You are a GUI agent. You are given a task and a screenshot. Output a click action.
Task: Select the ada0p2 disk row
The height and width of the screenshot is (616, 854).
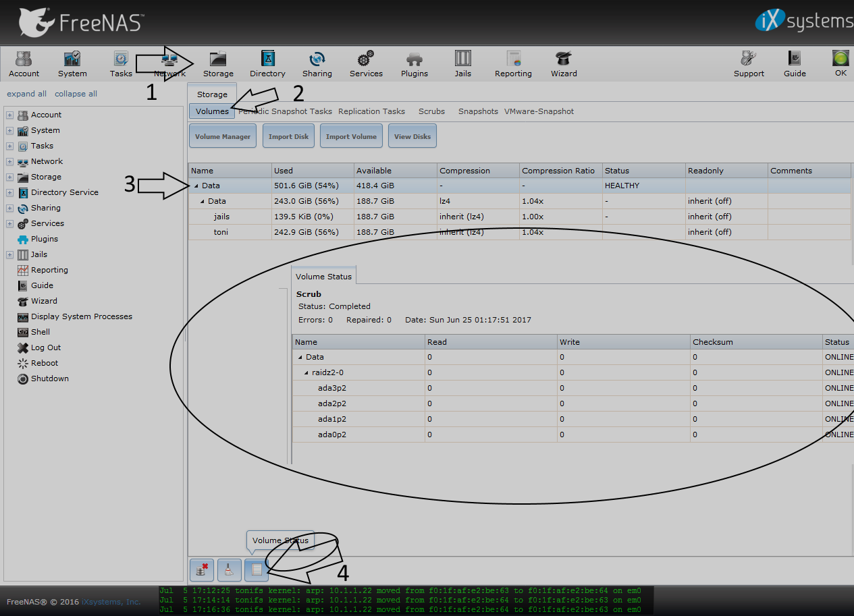[x=572, y=435]
